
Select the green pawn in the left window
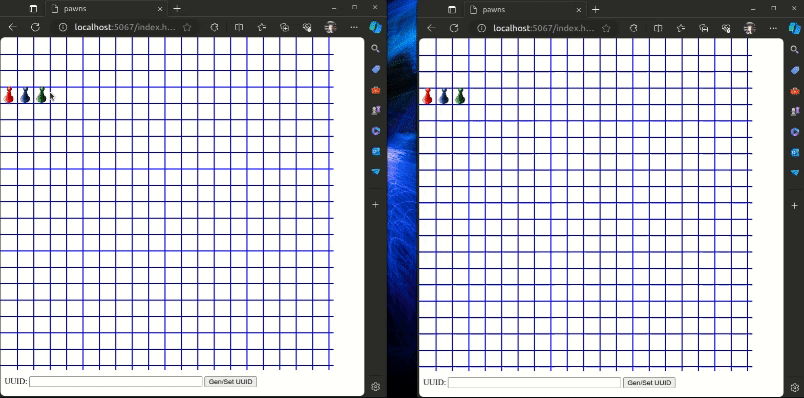[x=42, y=95]
